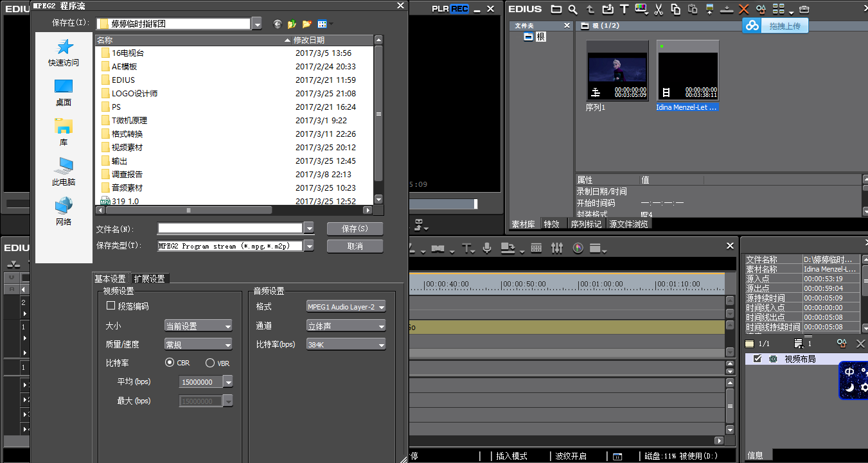Click the paste icon in the bin toolbar
This screenshot has height=463, width=868.
(693, 9)
